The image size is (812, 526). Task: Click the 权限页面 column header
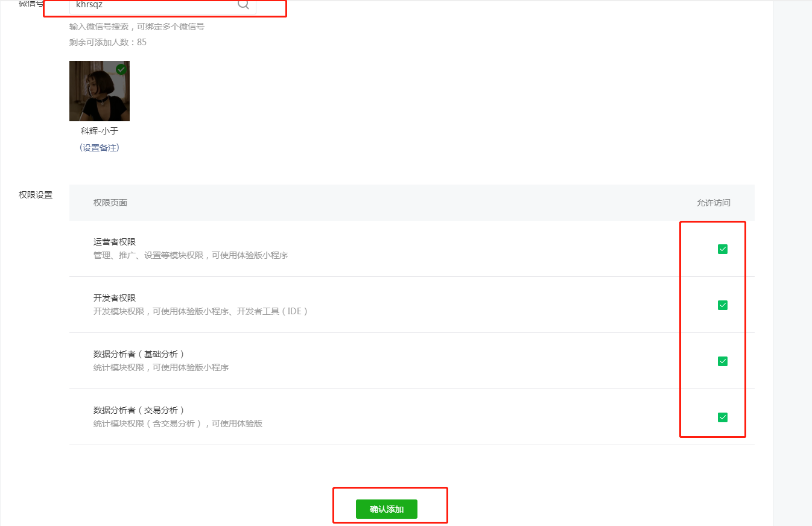click(x=110, y=203)
